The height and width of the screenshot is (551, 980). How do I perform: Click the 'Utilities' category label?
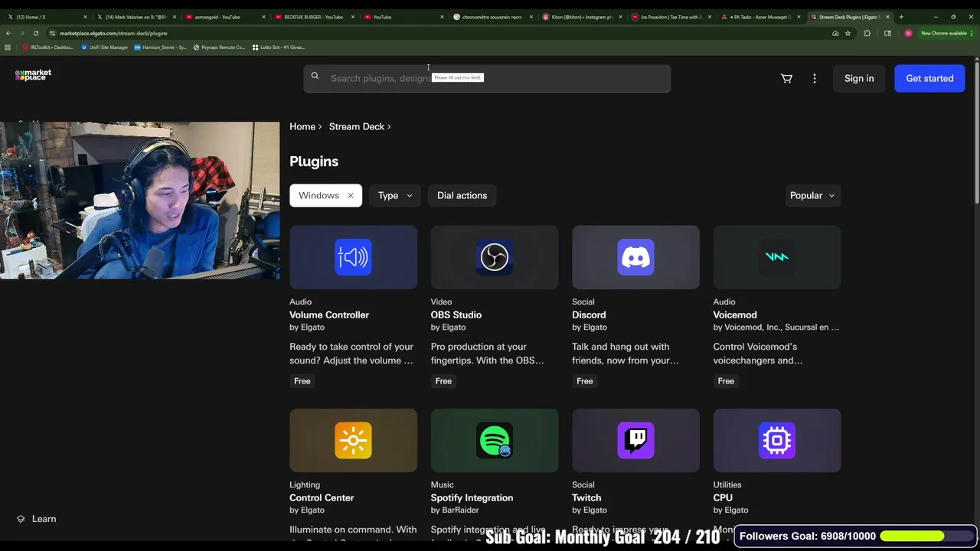(x=727, y=484)
